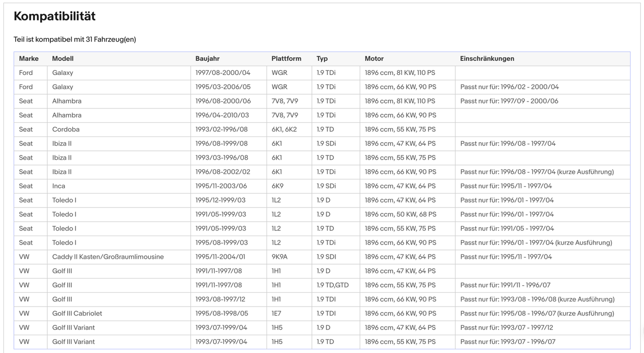Select the Modell column header
Image resolution: width=644 pixels, height=353 pixels.
63,58
